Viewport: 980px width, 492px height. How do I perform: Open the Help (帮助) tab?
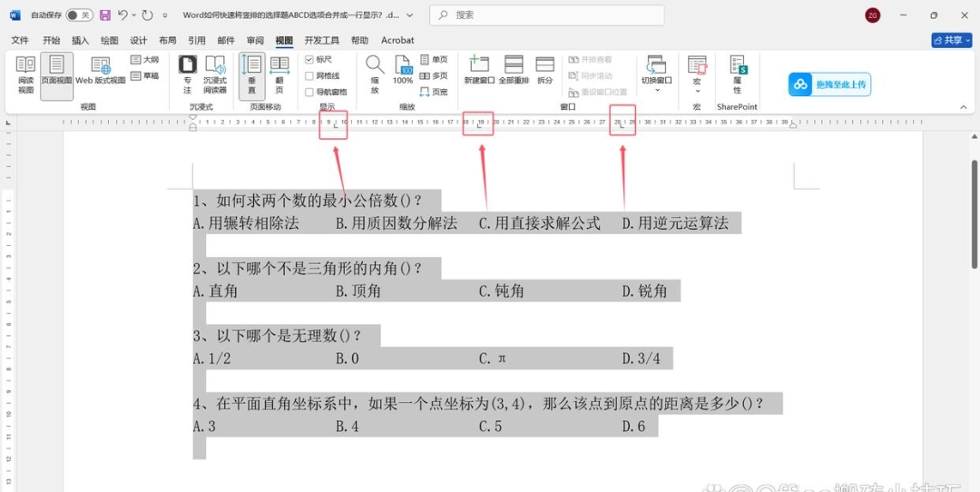coord(359,40)
